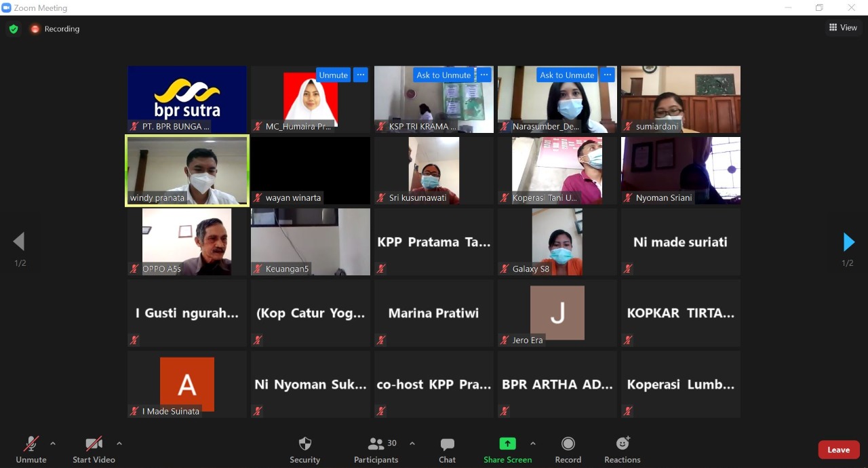Click the green encryption shield icon
The height and width of the screenshot is (468, 868).
tap(13, 29)
